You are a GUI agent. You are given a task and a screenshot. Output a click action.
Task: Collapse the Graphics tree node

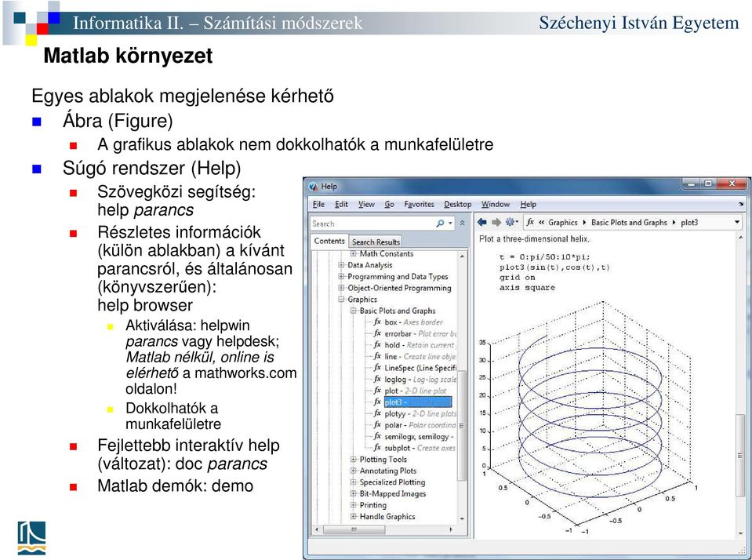pyautogui.click(x=341, y=300)
